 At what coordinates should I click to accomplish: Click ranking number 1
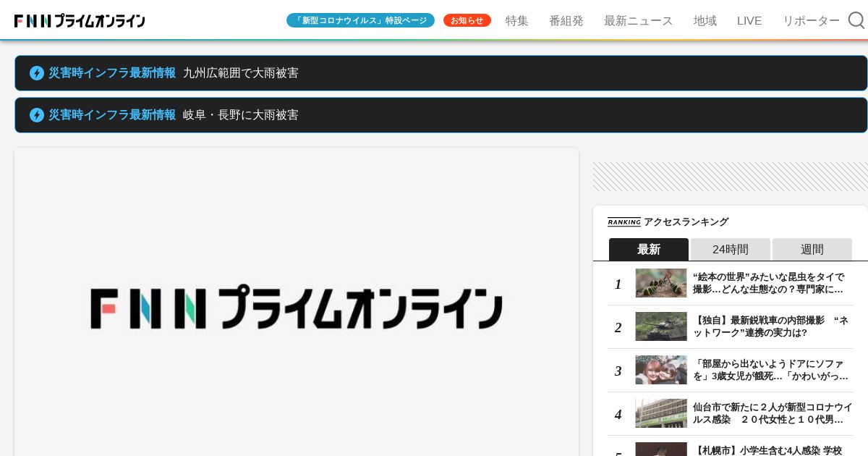point(618,284)
